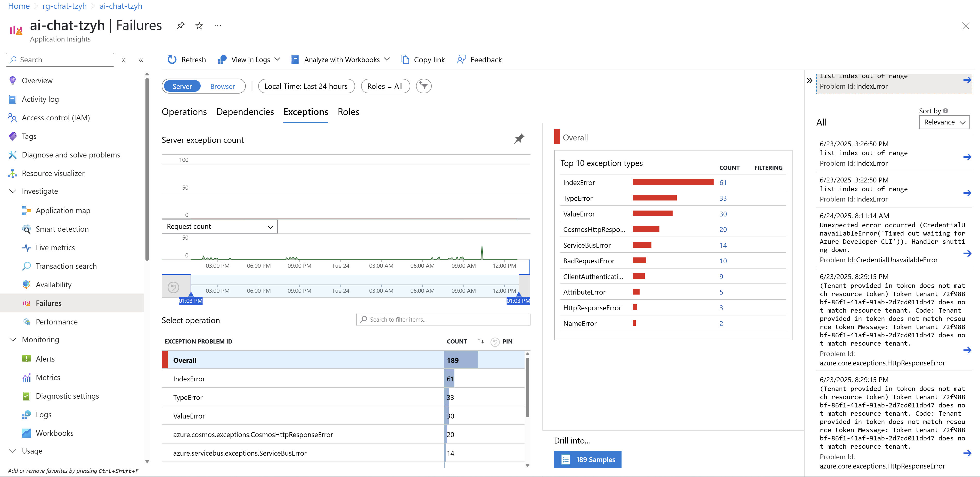Switch to the Operations tab
Screen dimensions: 980x477
pos(184,112)
